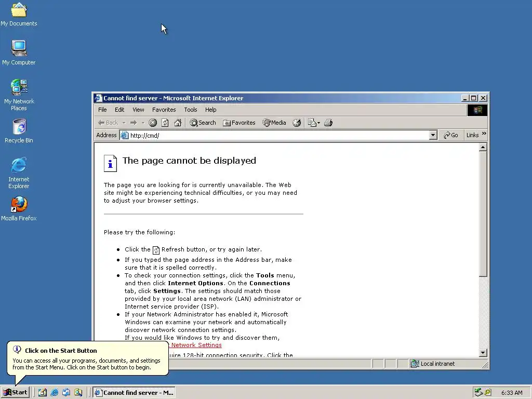The height and width of the screenshot is (399, 532).
Task: Click the toolbar Refresh page icon
Action: pos(165,123)
